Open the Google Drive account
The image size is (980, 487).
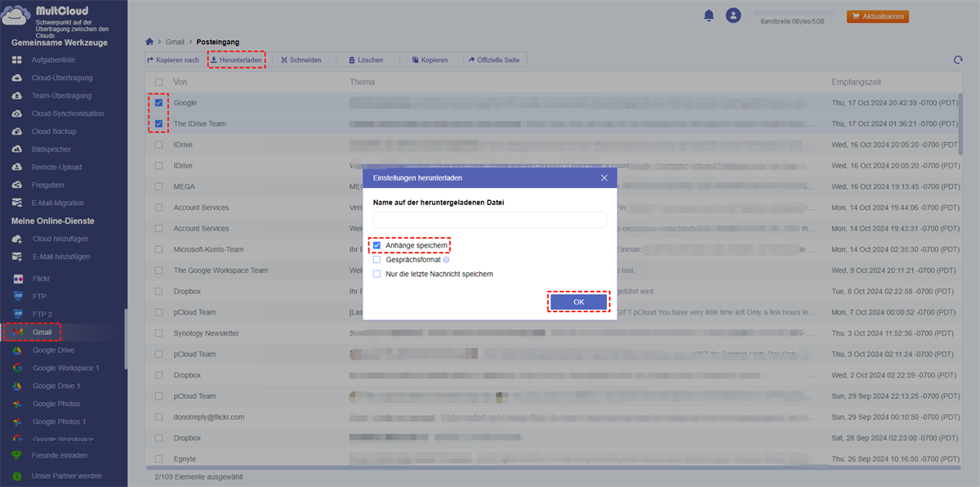click(x=53, y=351)
